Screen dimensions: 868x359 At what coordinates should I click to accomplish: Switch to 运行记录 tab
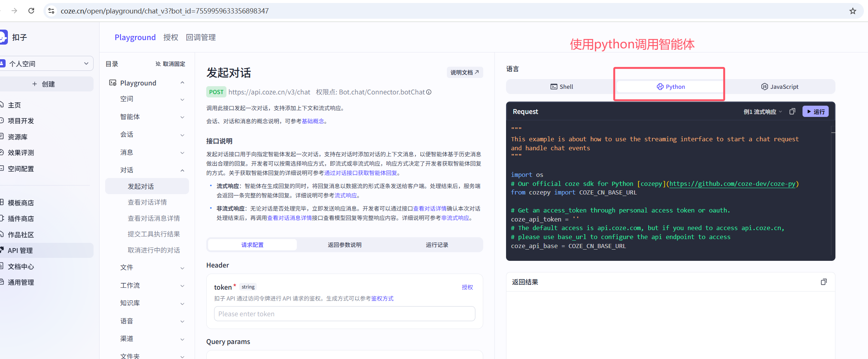coord(437,245)
